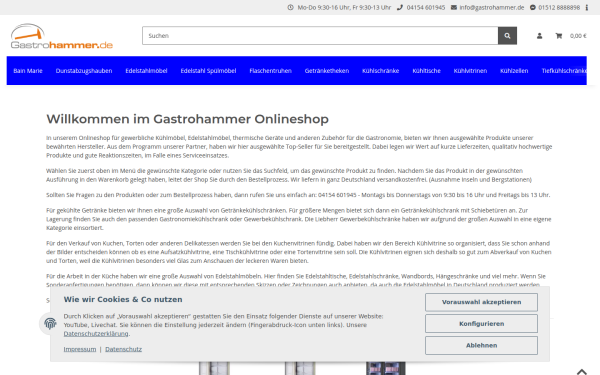Open the info icon in top bar
Image resolution: width=600 pixels, height=375 pixels.
[587, 7]
